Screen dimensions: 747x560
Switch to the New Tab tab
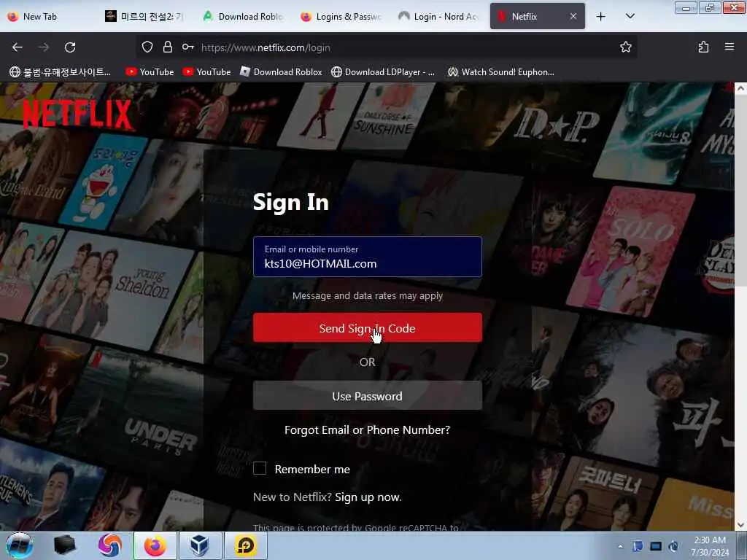(47, 16)
